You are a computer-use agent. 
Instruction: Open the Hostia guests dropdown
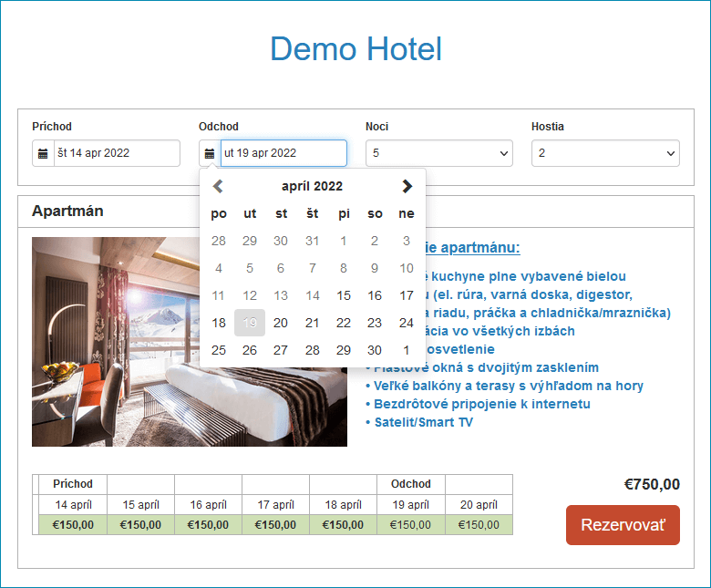click(x=605, y=153)
